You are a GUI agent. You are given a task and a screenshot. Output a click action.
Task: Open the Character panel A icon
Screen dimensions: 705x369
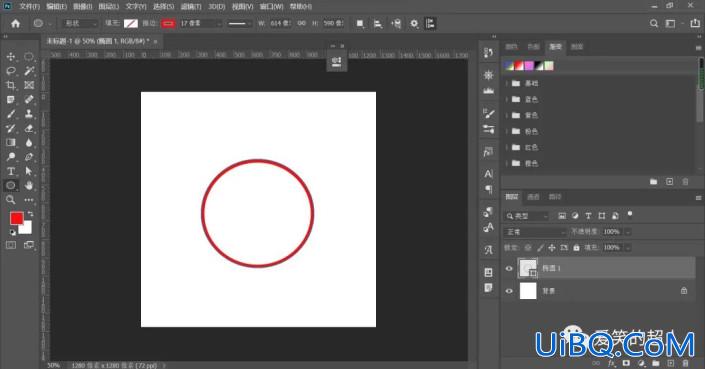(x=488, y=173)
